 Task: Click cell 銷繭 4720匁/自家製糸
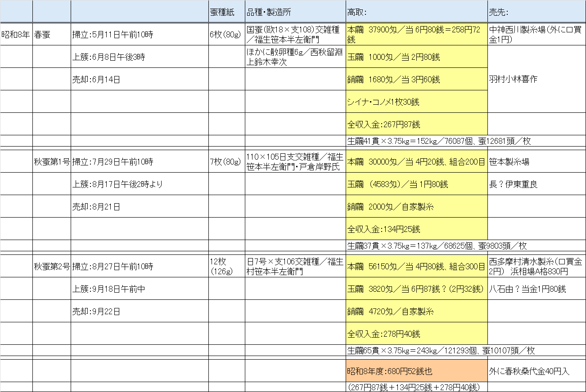point(417,311)
